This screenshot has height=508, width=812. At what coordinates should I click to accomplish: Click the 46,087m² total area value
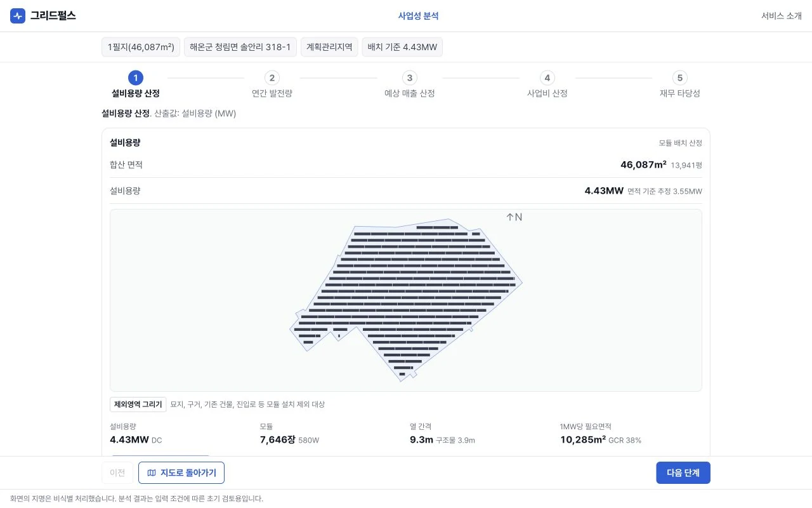click(x=643, y=164)
